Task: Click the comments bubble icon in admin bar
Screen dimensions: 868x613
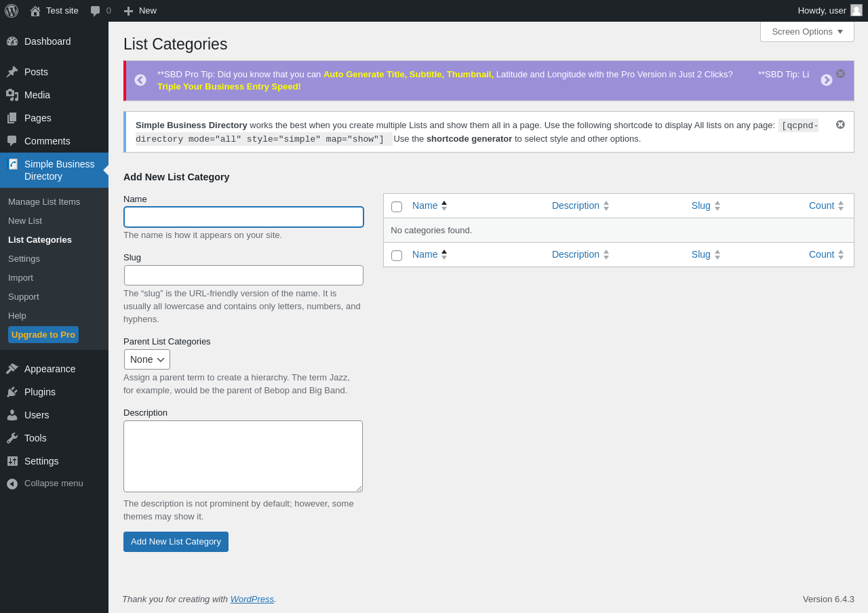Action: pos(96,11)
